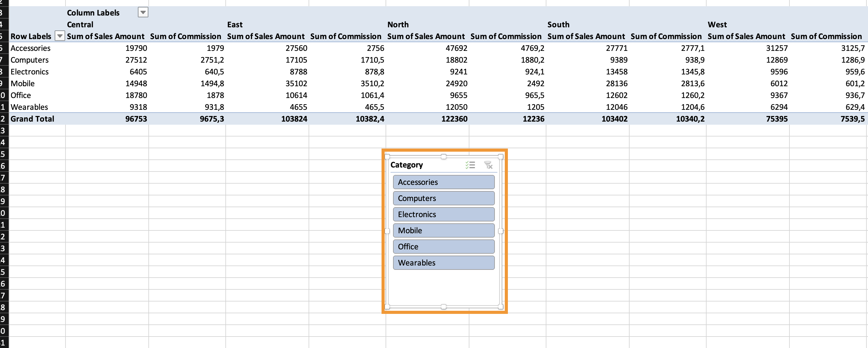Select the Central region header cell

[x=80, y=25]
